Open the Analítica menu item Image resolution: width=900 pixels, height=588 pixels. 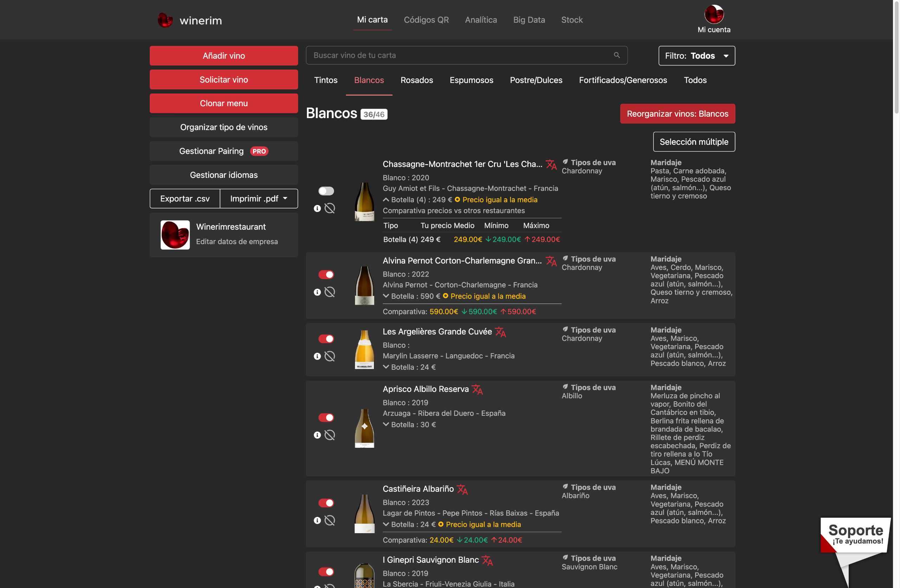click(x=481, y=20)
